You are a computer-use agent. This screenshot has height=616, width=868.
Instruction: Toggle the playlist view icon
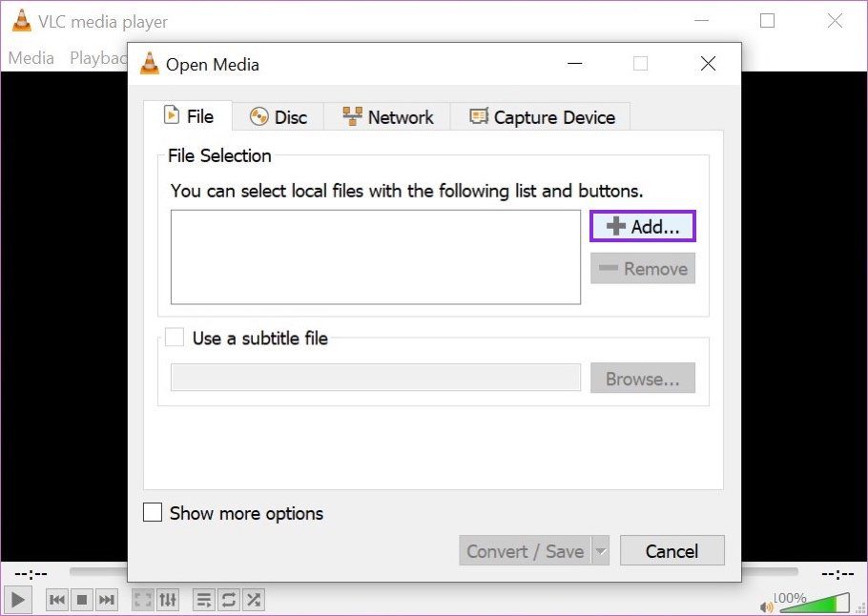click(204, 600)
